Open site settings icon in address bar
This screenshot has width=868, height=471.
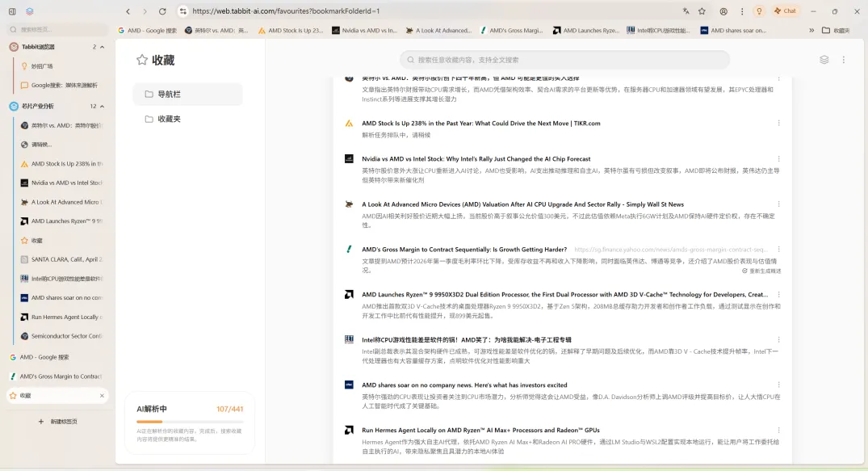point(183,11)
